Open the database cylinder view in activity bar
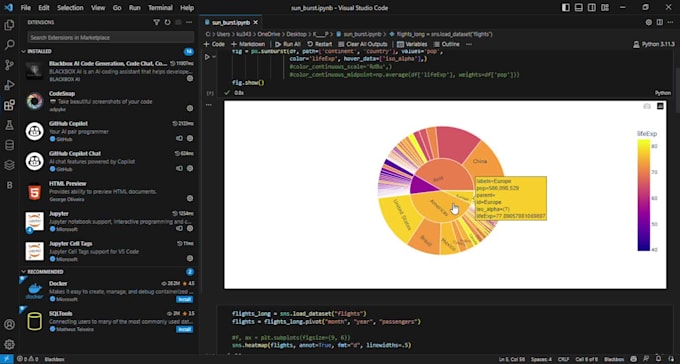This screenshot has height=364, width=680. 9,145
